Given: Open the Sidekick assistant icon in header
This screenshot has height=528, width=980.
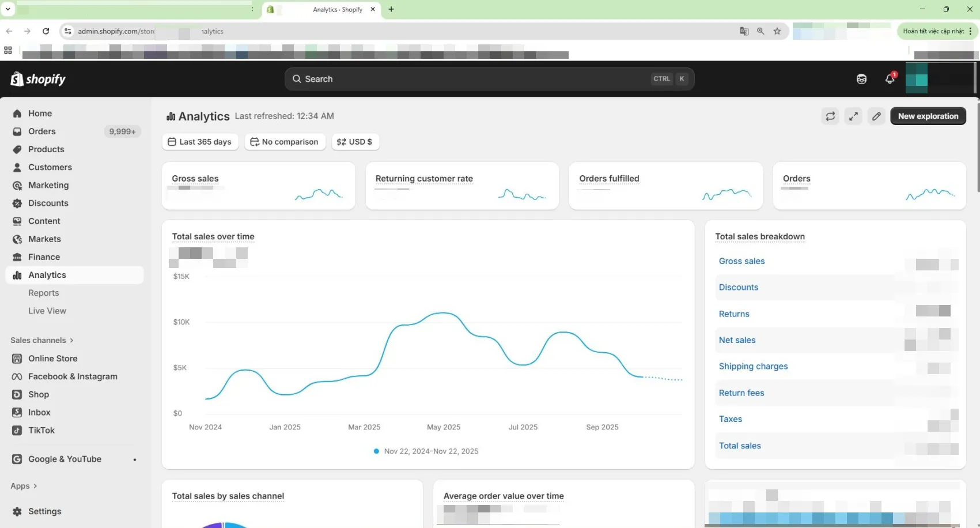Looking at the screenshot, I should [861, 79].
